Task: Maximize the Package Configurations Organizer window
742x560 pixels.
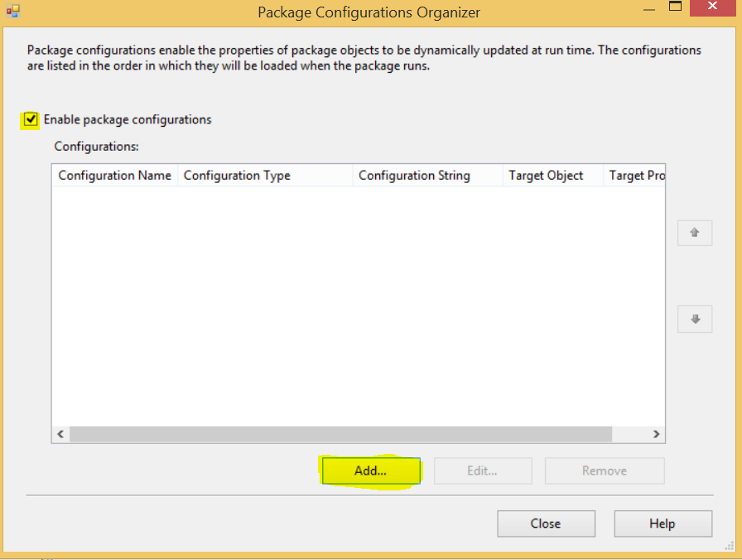Action: pyautogui.click(x=675, y=7)
